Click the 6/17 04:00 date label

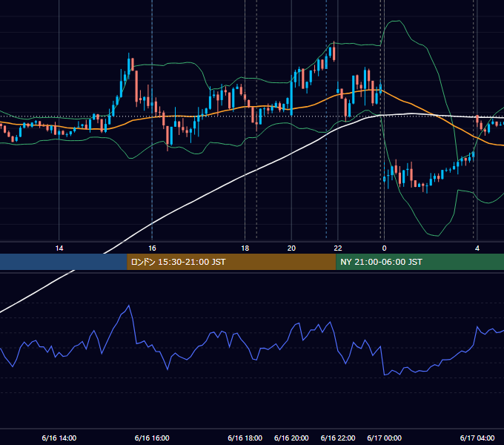pyautogui.click(x=477, y=438)
